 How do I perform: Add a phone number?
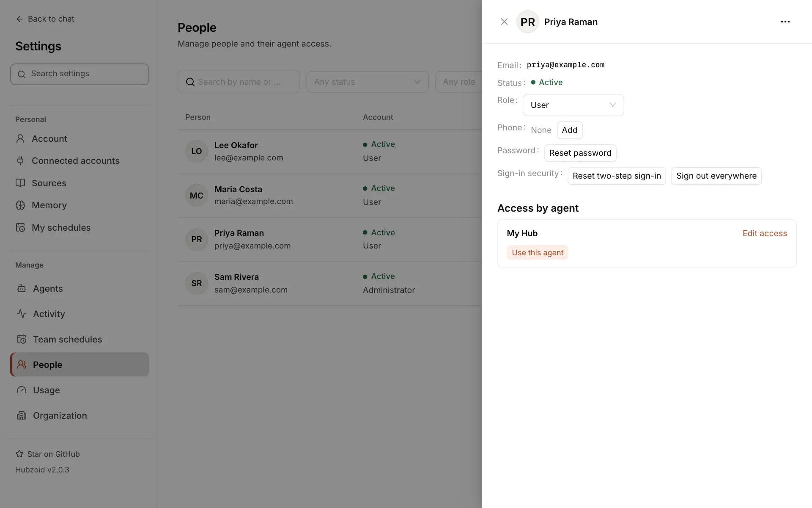(570, 130)
